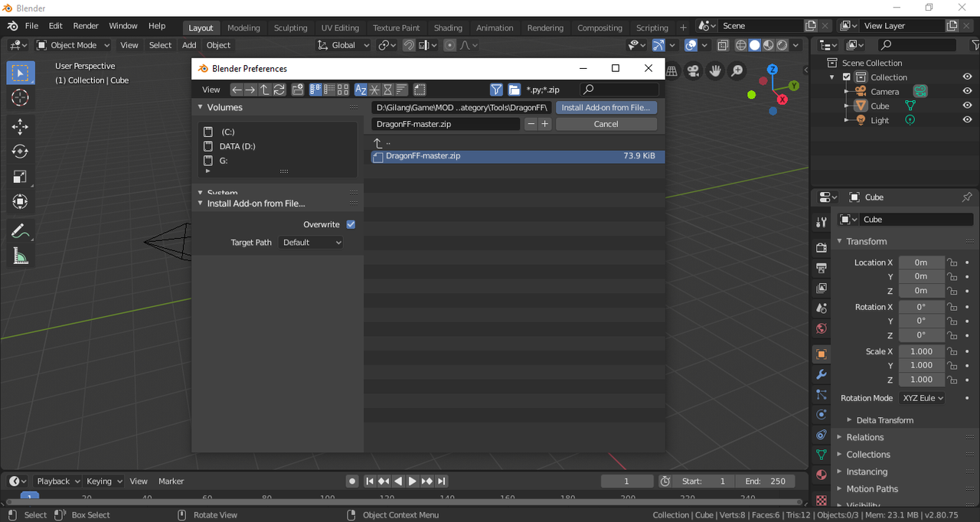Hide the Cube object with its eye icon

pos(967,106)
